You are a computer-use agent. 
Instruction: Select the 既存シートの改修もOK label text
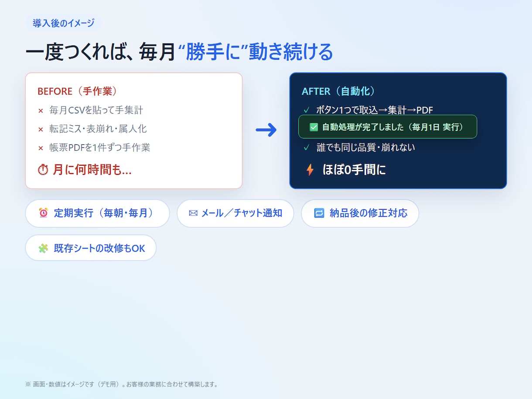pos(99,248)
